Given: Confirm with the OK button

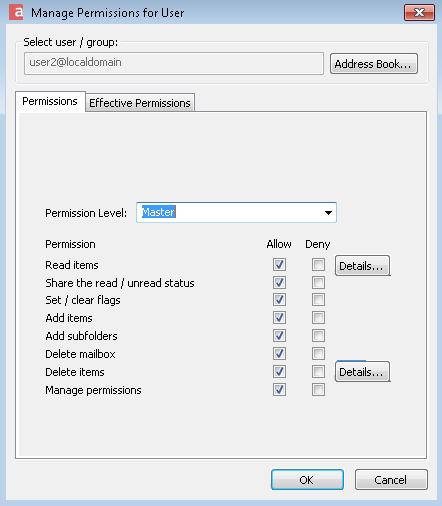Looking at the screenshot, I should 307,479.
